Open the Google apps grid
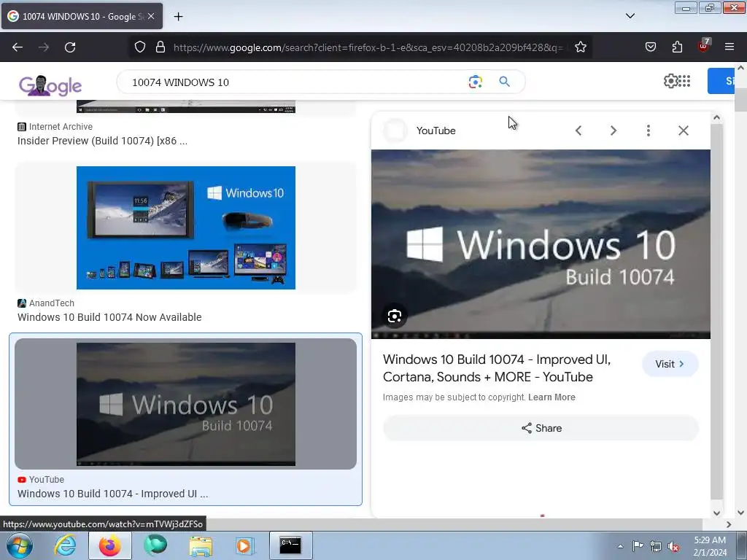Image resolution: width=747 pixels, height=560 pixels. [684, 81]
